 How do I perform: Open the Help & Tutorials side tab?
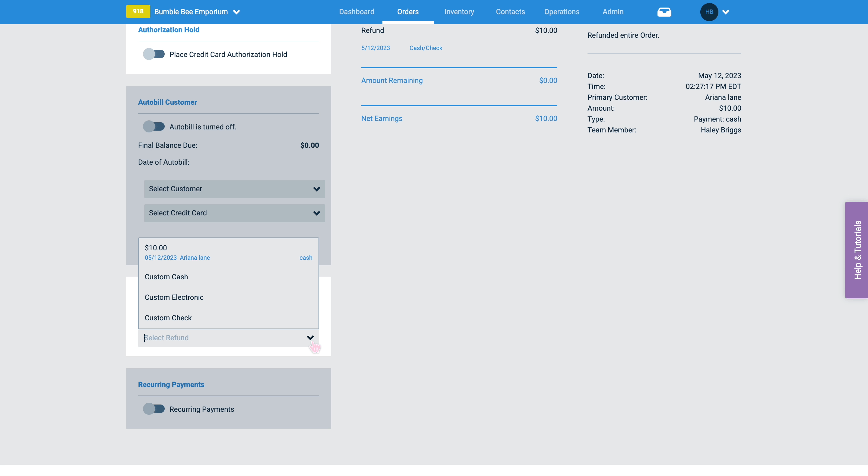[x=856, y=250]
